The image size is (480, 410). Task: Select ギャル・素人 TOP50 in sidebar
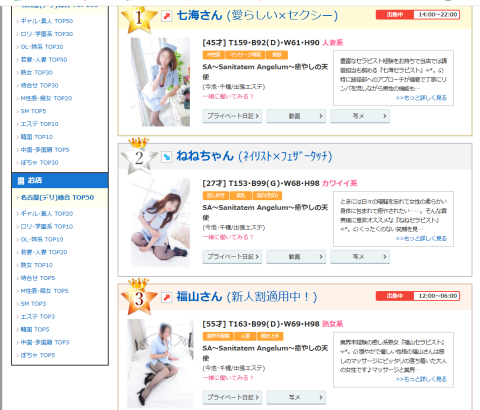(47, 21)
